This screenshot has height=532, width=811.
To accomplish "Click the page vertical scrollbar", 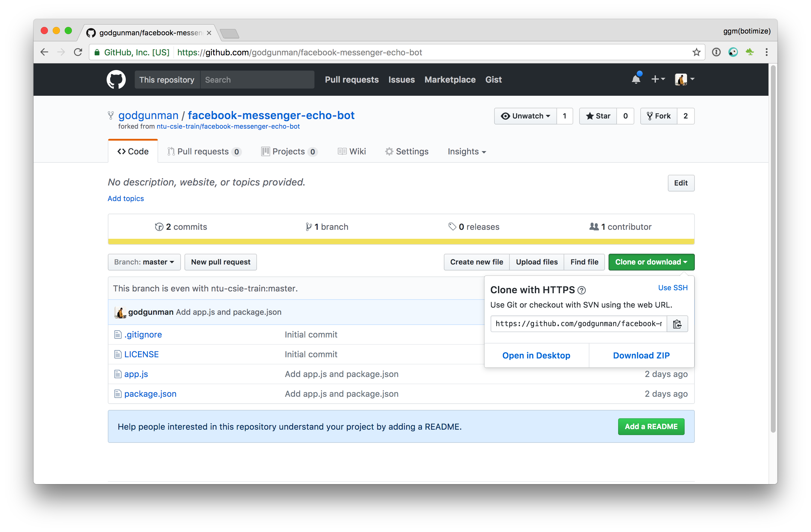I will [x=773, y=248].
